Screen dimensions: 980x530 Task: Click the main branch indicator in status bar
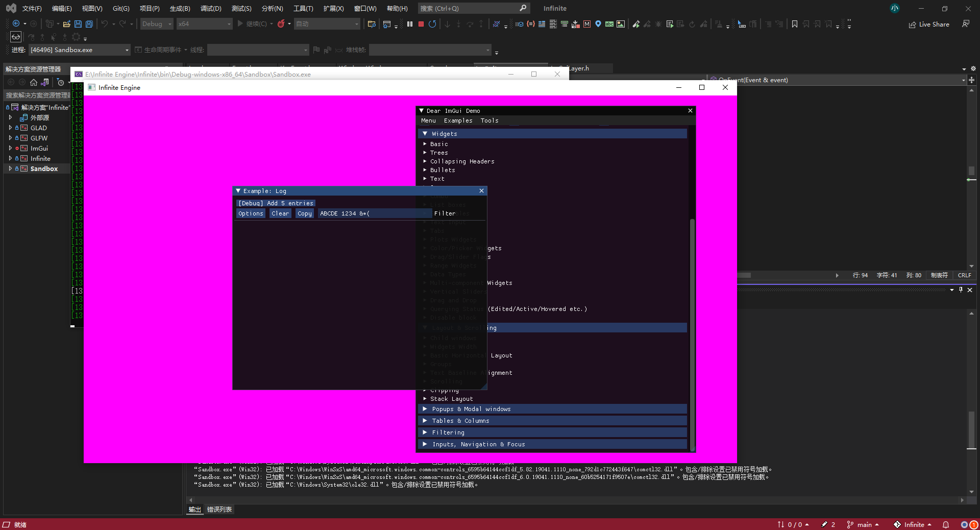863,524
